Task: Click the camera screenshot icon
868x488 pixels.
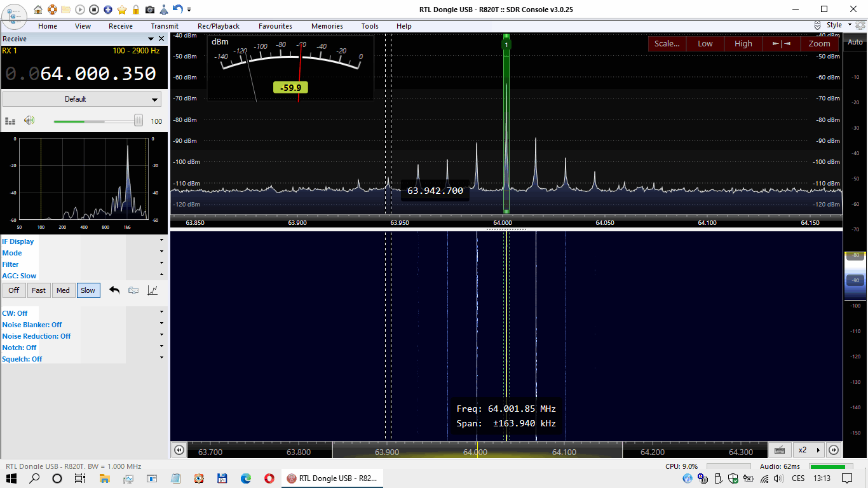Action: (150, 10)
